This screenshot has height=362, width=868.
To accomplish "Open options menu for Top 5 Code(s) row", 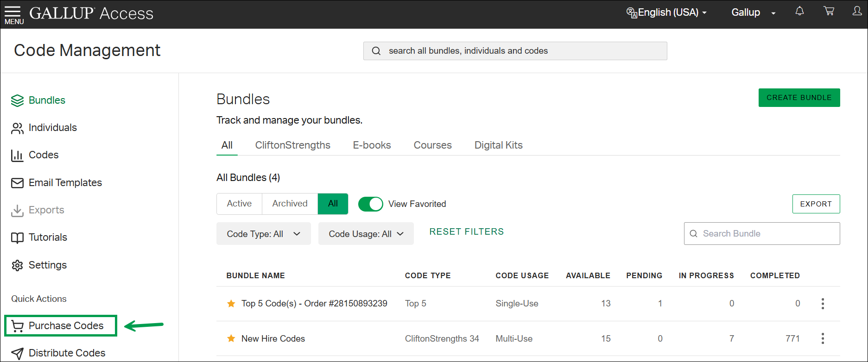I will [x=823, y=304].
